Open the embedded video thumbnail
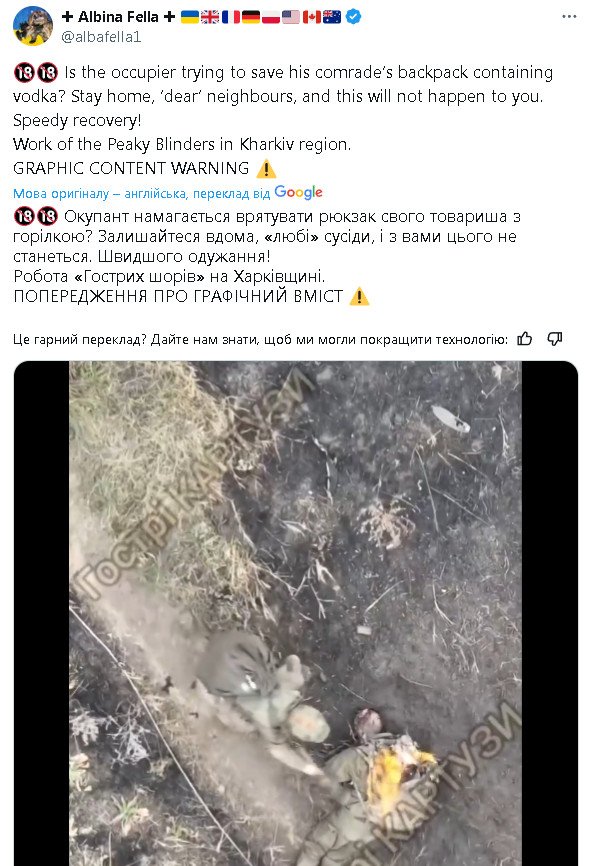 point(296,613)
